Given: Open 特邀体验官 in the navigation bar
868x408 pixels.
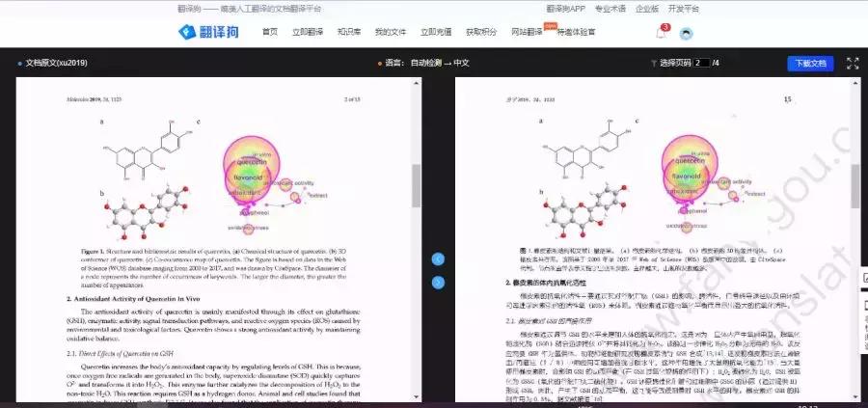Looking at the screenshot, I should 577,32.
